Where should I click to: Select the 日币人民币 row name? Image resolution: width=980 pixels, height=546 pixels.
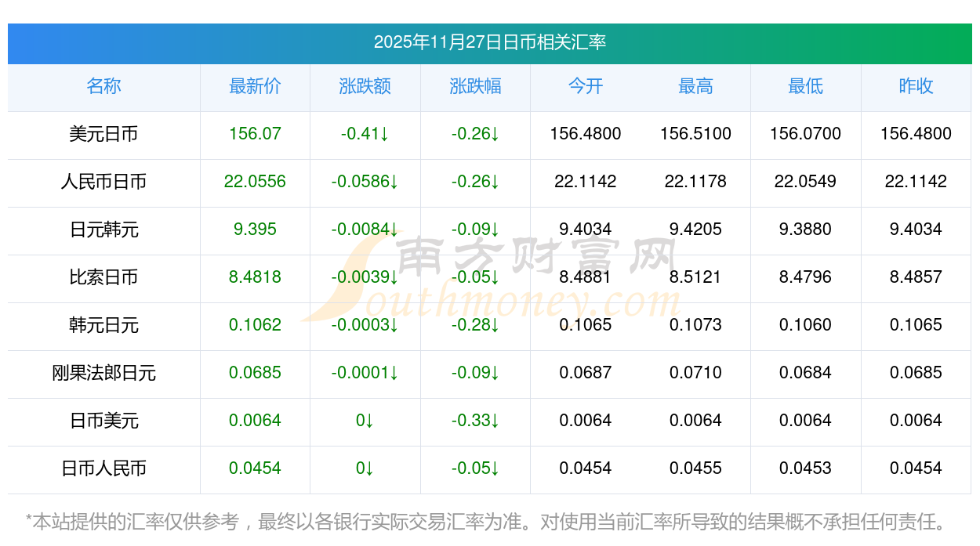[103, 468]
